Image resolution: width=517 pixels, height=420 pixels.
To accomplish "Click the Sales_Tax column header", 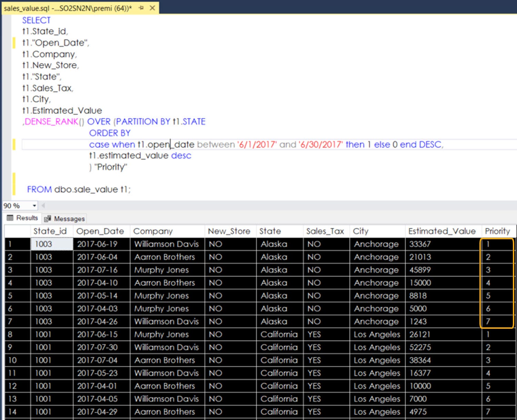I will (325, 231).
